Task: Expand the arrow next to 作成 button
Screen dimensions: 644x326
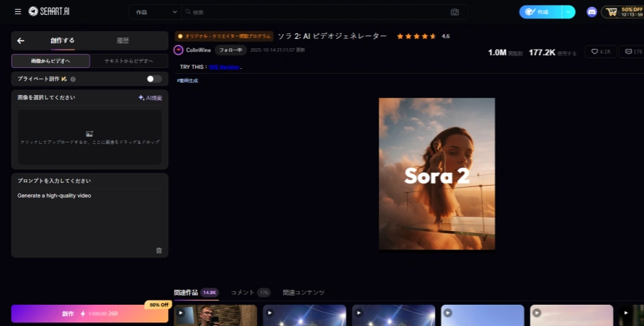Action: [568, 12]
